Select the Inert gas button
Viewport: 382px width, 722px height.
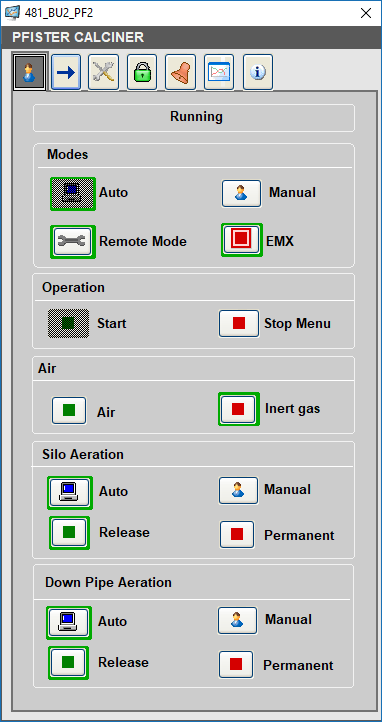pyautogui.click(x=238, y=409)
